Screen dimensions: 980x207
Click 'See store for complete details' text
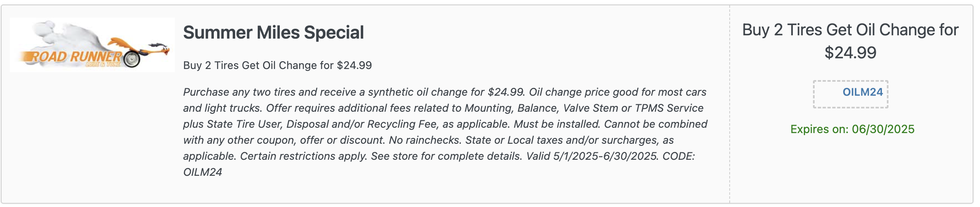tap(447, 156)
